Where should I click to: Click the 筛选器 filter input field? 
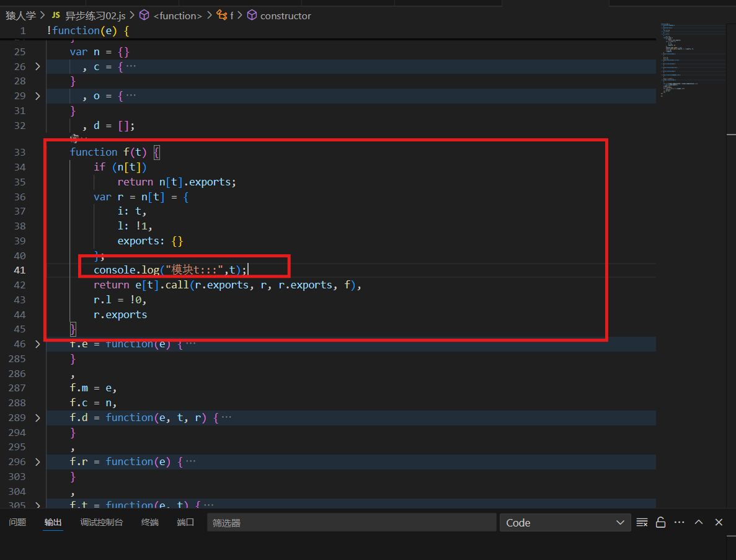(352, 522)
